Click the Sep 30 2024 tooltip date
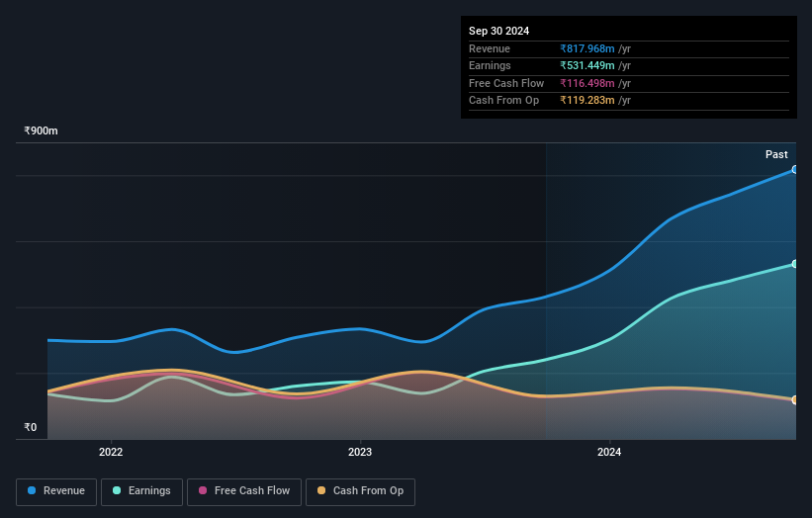The image size is (812, 518). click(498, 31)
